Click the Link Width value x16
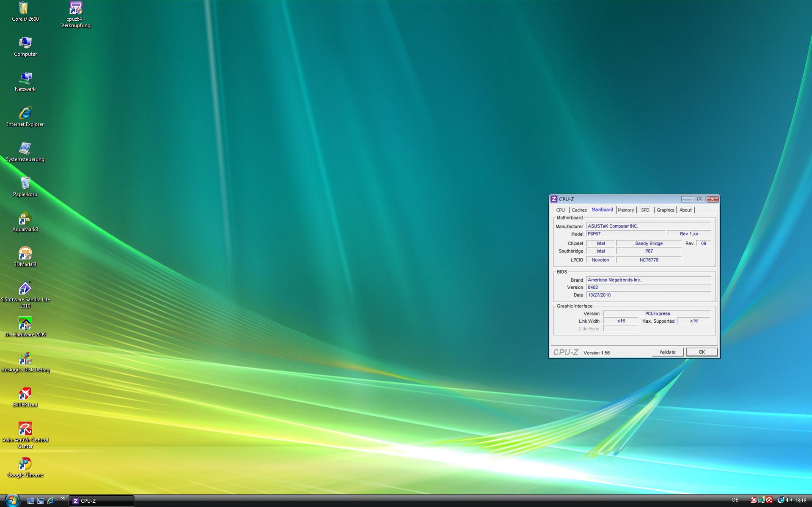This screenshot has height=507, width=812. 621,321
